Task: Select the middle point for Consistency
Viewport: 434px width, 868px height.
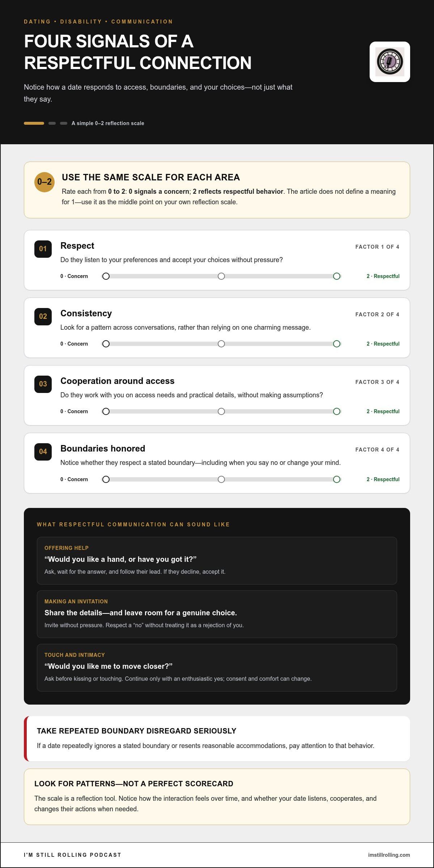Action: pyautogui.click(x=221, y=344)
